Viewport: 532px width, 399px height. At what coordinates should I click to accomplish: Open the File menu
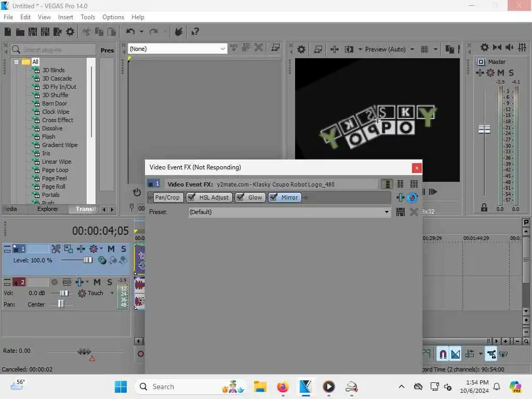[8, 17]
